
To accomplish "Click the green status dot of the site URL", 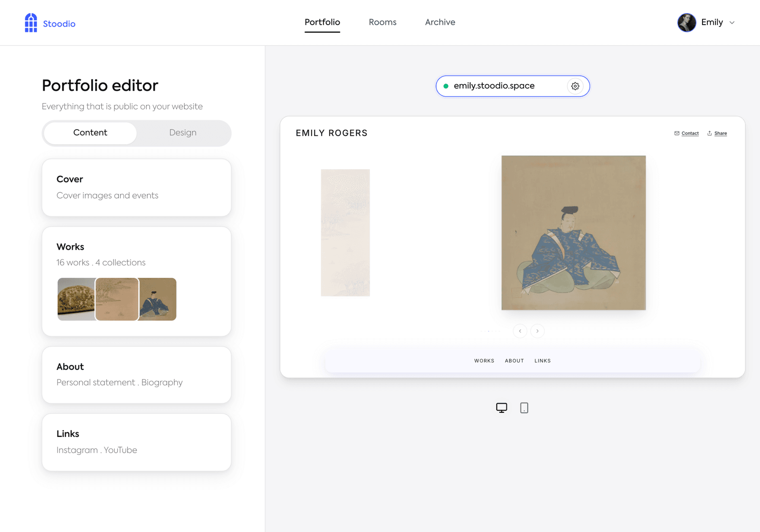I will pos(446,86).
